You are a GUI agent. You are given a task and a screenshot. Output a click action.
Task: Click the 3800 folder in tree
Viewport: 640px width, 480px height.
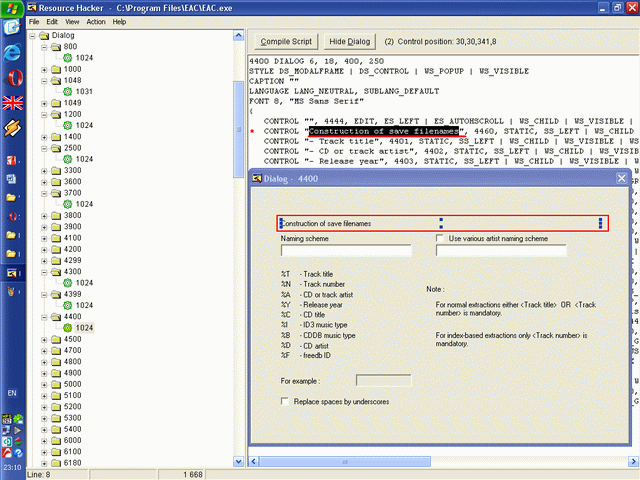(x=72, y=216)
